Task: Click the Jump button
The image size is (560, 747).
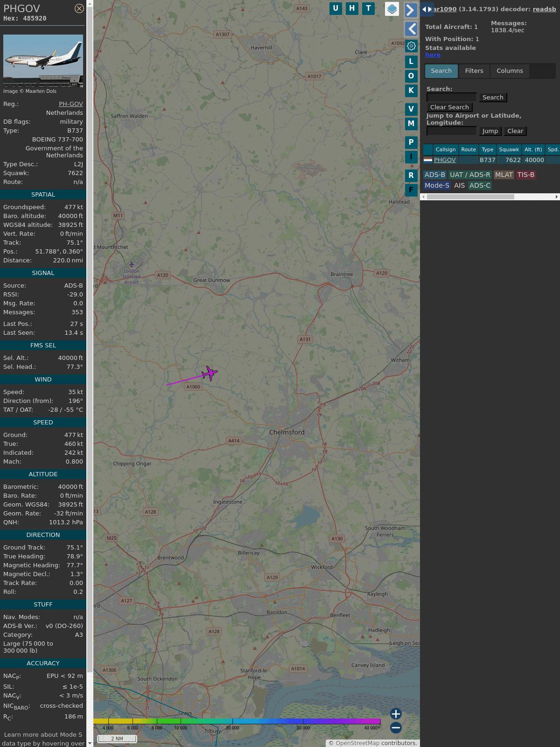Action: (x=490, y=131)
